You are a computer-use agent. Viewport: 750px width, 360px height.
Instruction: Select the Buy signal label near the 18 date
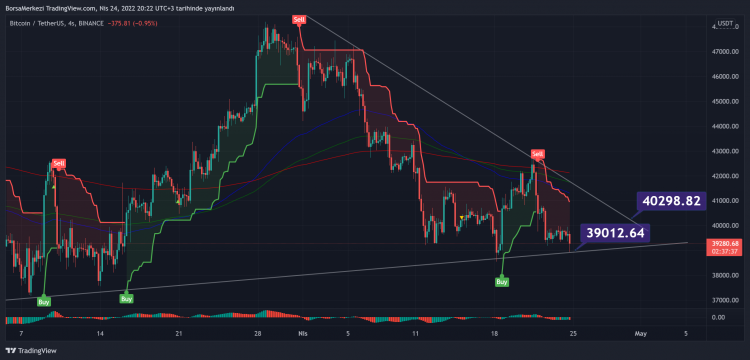(501, 282)
